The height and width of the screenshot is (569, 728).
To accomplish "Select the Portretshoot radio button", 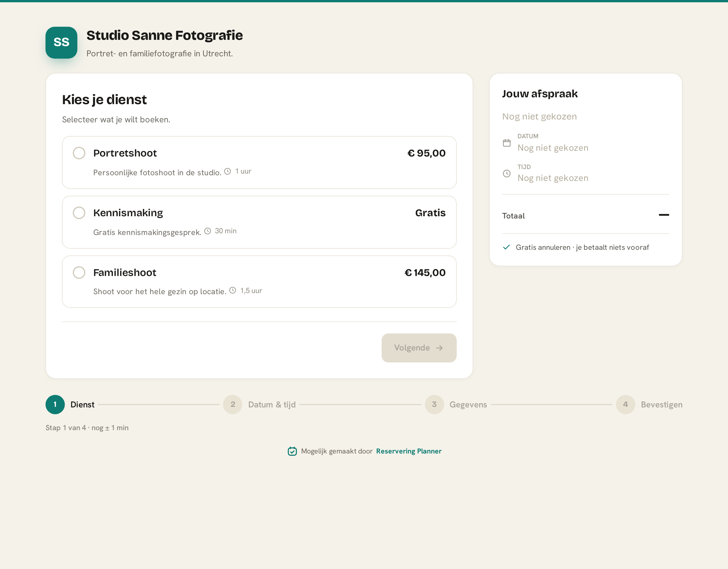I will click(79, 153).
